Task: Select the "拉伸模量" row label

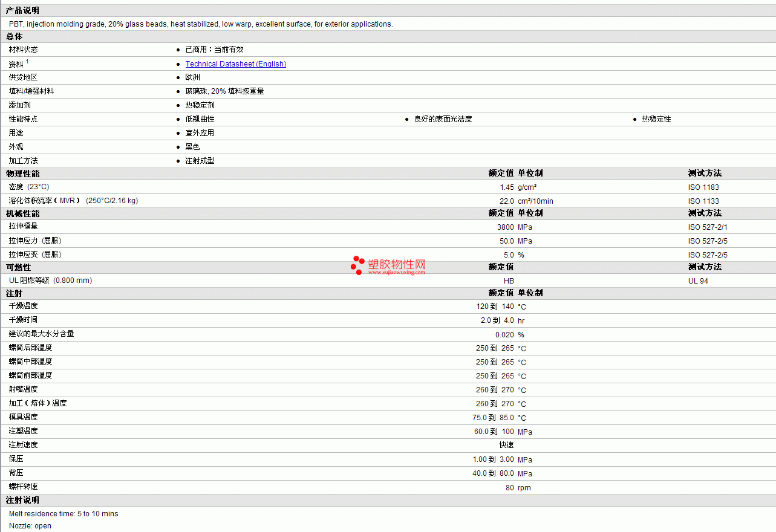Action: tap(23, 226)
